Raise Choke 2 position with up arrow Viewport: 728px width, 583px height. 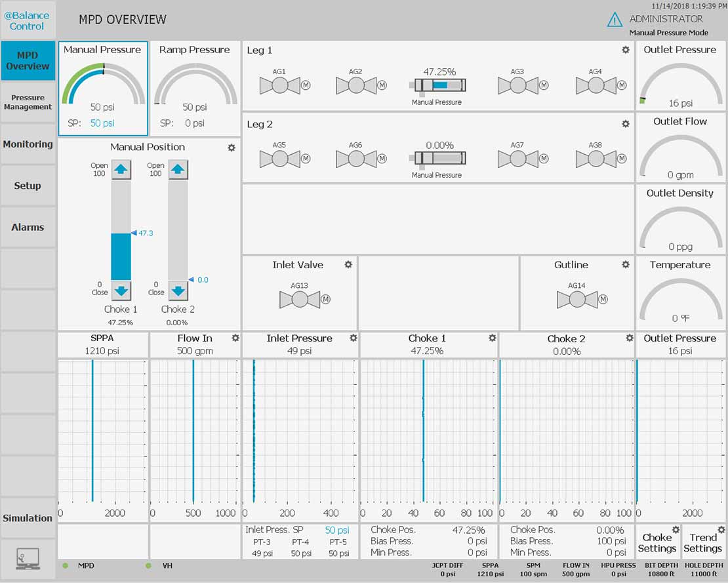[x=178, y=170]
